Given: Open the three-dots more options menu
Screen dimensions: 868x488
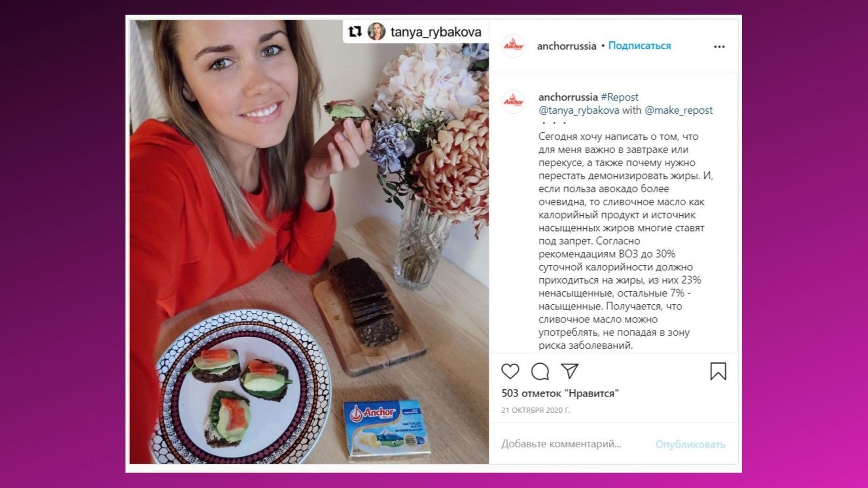Looking at the screenshot, I should (719, 47).
